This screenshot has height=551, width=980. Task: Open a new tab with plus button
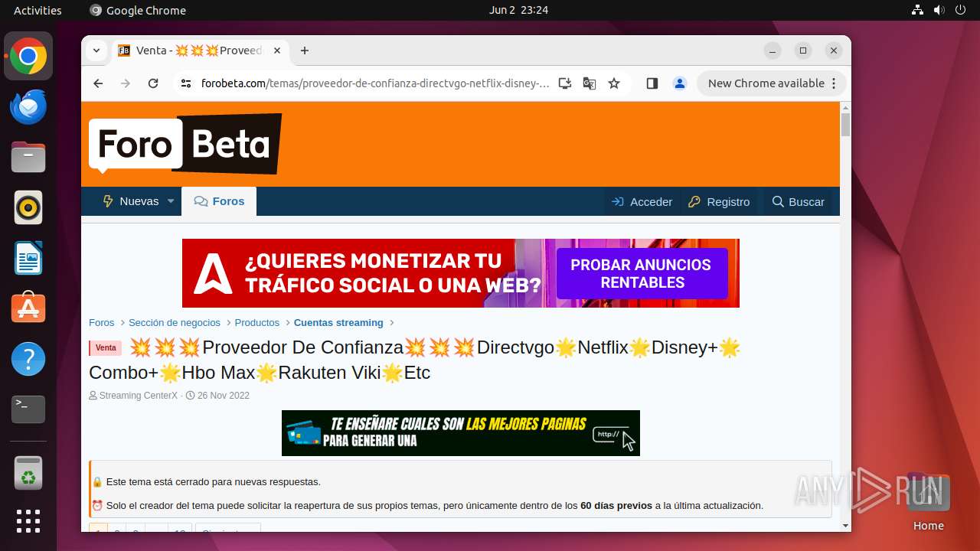(x=305, y=51)
